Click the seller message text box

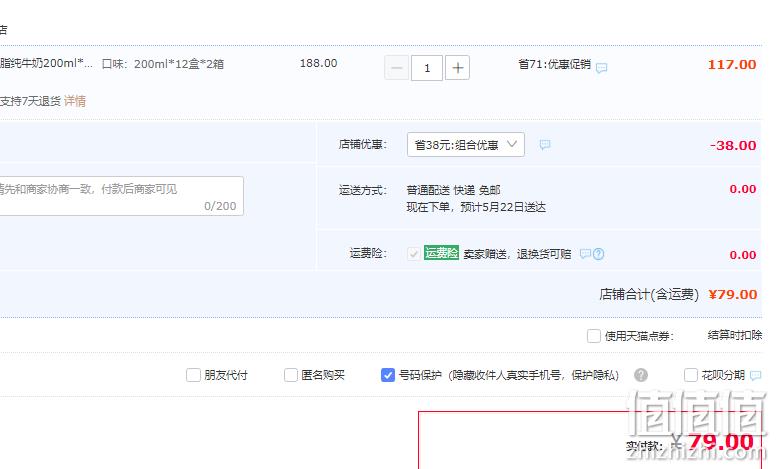click(121, 196)
